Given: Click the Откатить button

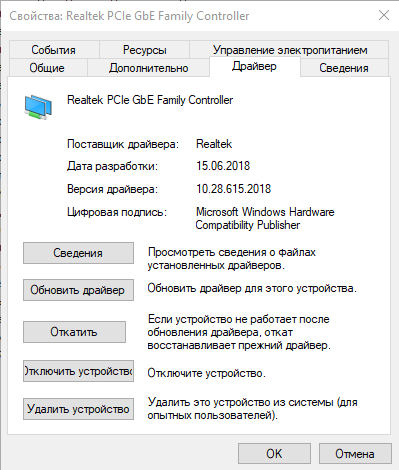Looking at the screenshot, I should click(74, 332).
